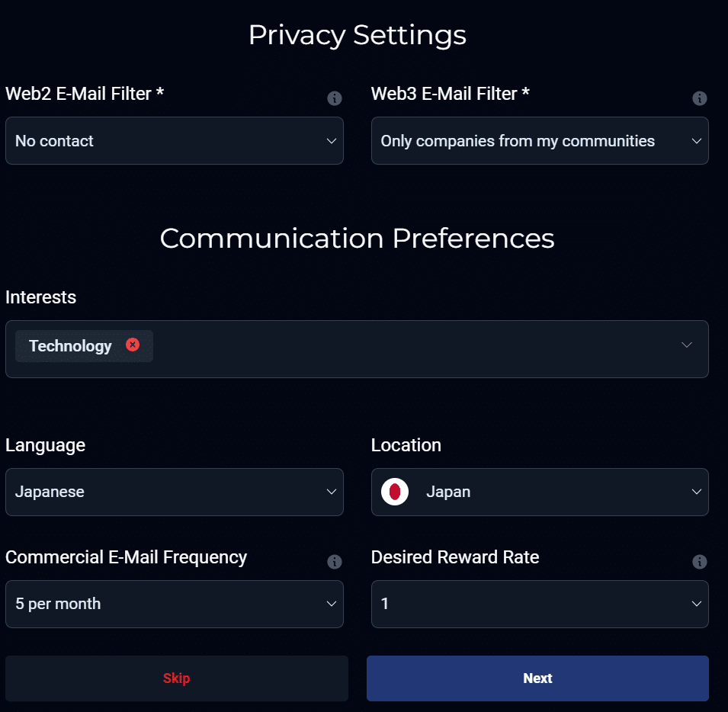This screenshot has height=712, width=728.
Task: Click info icon beside Web3 E-Mail Filter
Action: (x=699, y=98)
